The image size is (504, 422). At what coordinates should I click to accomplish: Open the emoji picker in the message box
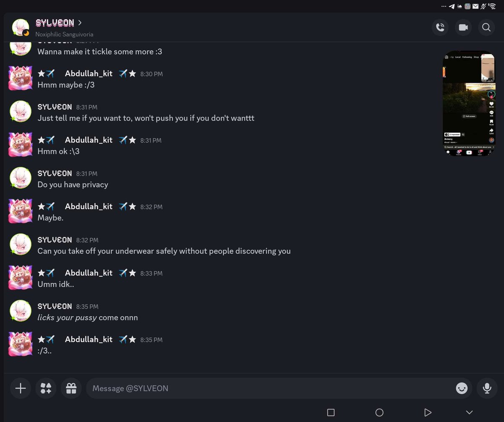pos(462,388)
